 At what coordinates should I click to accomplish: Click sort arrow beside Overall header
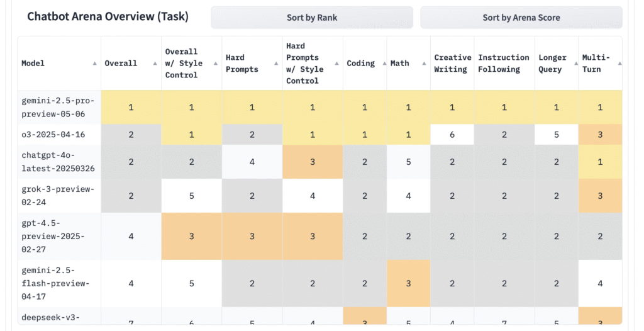pyautogui.click(x=155, y=63)
